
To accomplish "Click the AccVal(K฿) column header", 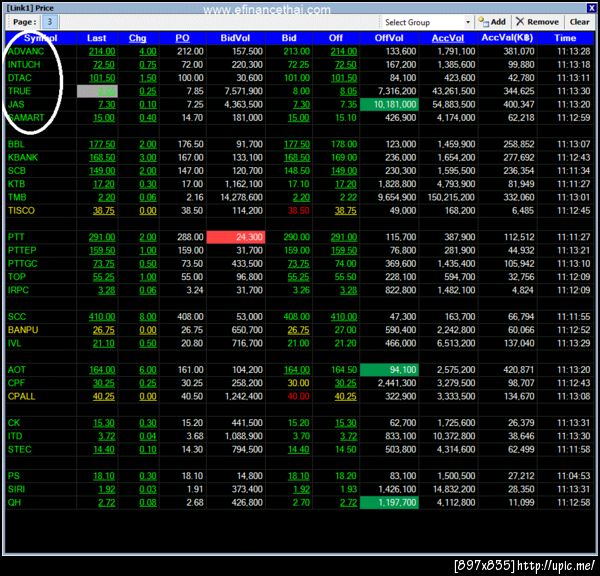I will point(507,38).
